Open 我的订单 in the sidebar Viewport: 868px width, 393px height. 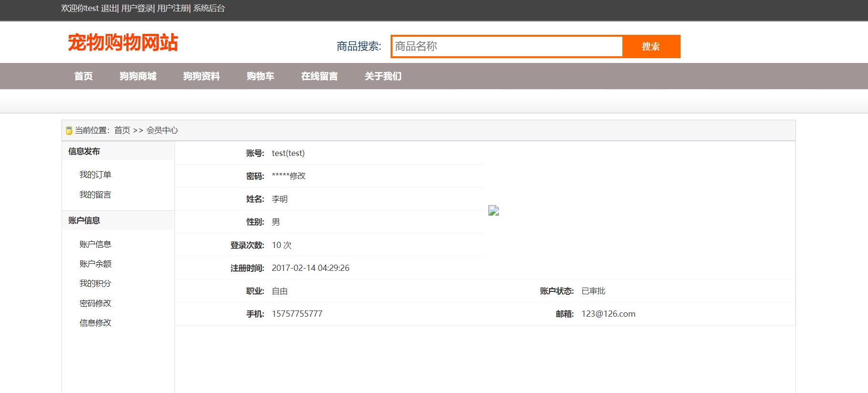pos(95,175)
